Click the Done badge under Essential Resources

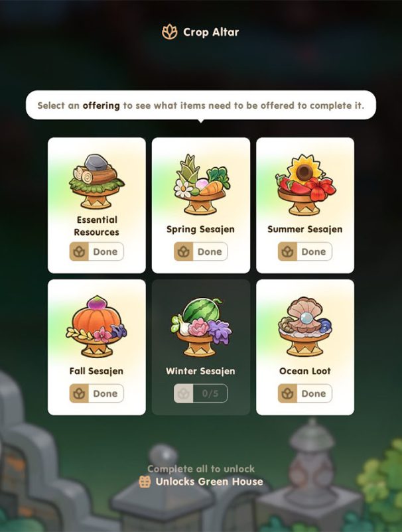point(97,251)
